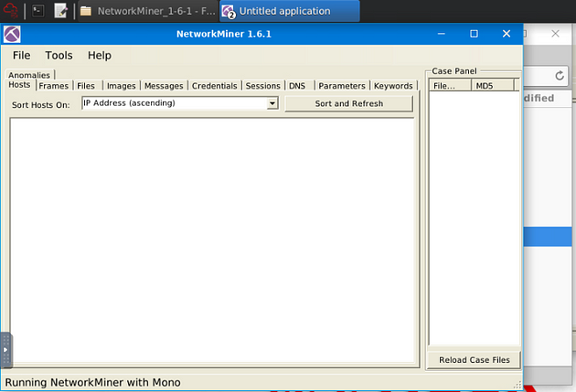The width and height of the screenshot is (576, 392).
Task: Click the red cloud icon in the taskbar
Action: [x=10, y=11]
